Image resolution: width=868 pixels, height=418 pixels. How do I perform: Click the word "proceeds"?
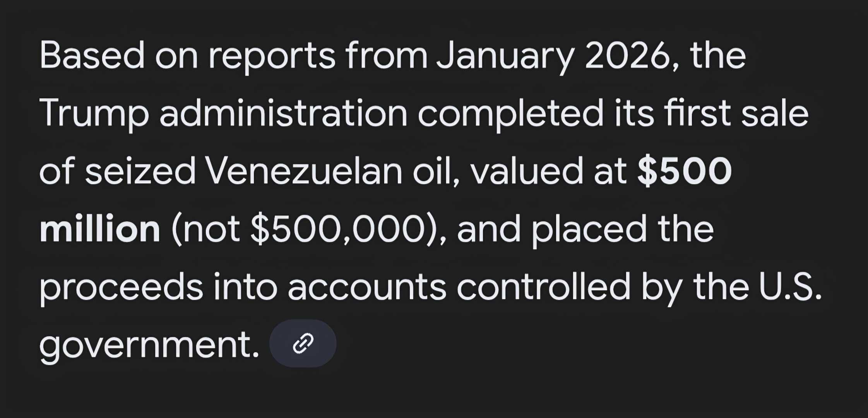pyautogui.click(x=121, y=287)
